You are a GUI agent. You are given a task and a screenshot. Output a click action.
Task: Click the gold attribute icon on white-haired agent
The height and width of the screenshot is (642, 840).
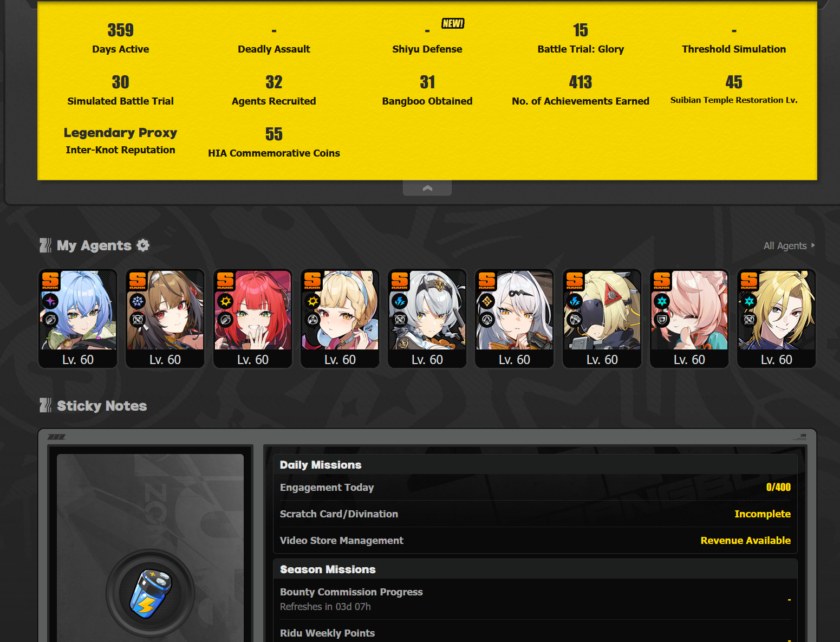click(x=487, y=301)
